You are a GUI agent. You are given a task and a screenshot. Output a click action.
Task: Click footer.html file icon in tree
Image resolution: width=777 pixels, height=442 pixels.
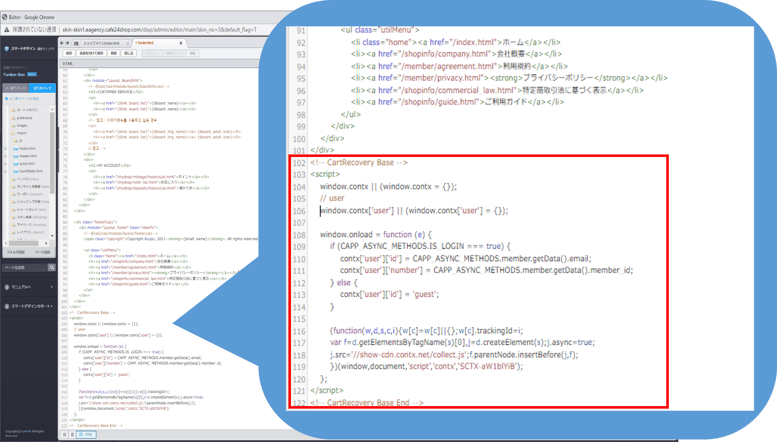(16, 149)
